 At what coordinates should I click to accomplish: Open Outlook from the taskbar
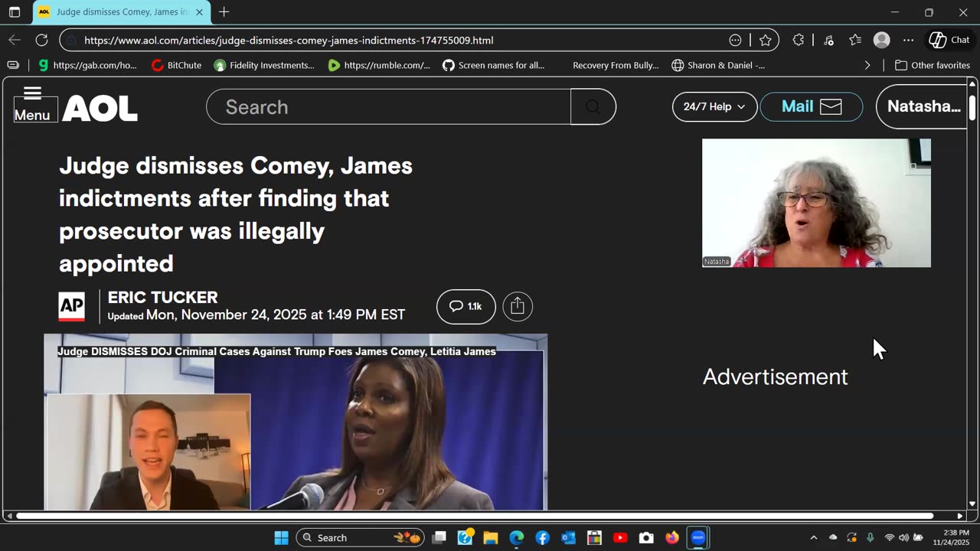click(568, 537)
